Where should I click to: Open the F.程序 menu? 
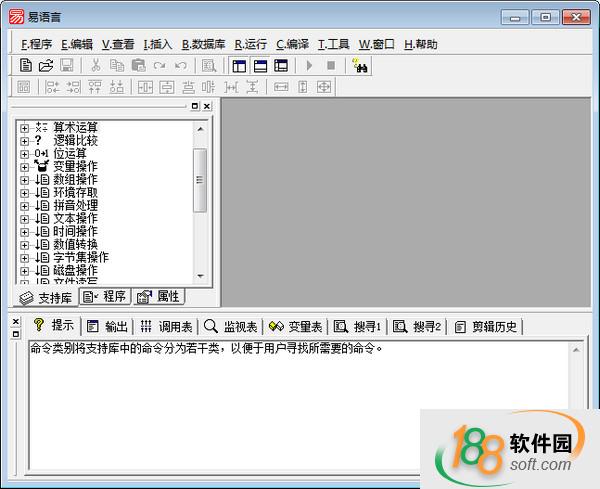(36, 44)
